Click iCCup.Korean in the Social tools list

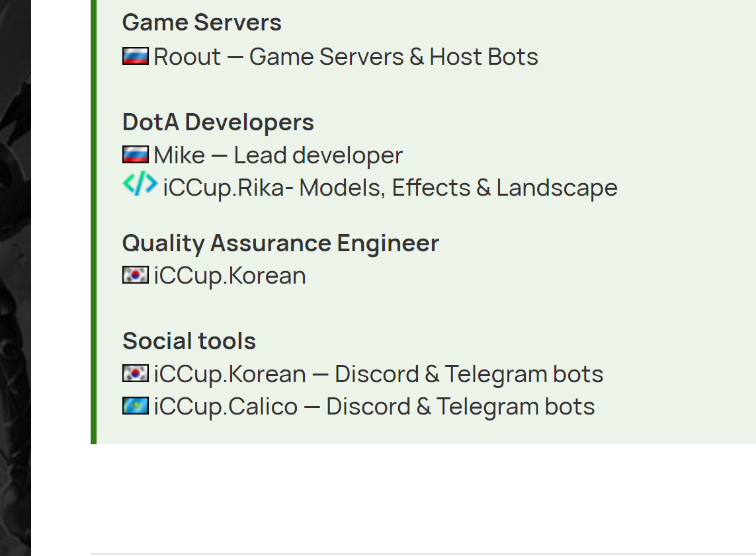coord(230,374)
